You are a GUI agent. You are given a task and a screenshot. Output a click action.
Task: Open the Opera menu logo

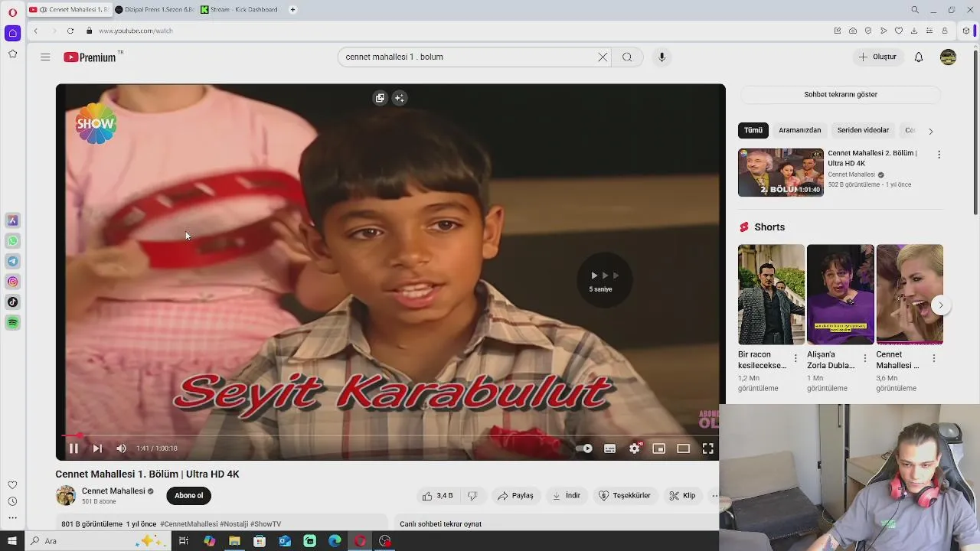(12, 12)
